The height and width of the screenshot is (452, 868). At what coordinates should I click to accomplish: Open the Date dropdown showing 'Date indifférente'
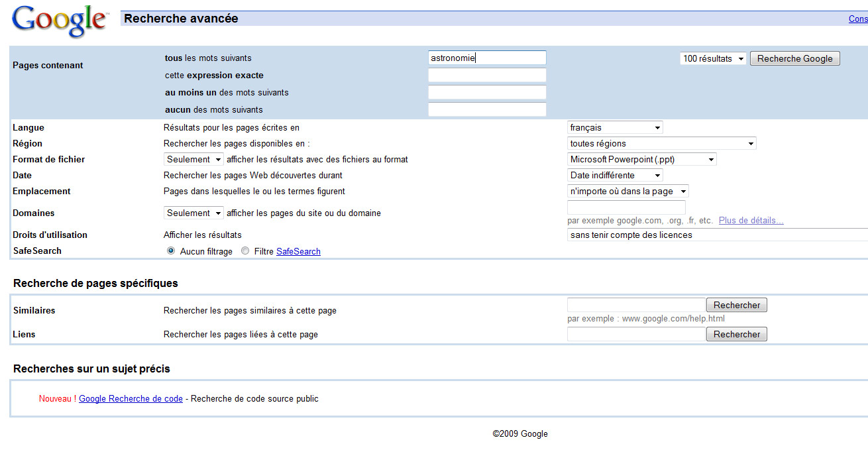[x=615, y=176]
